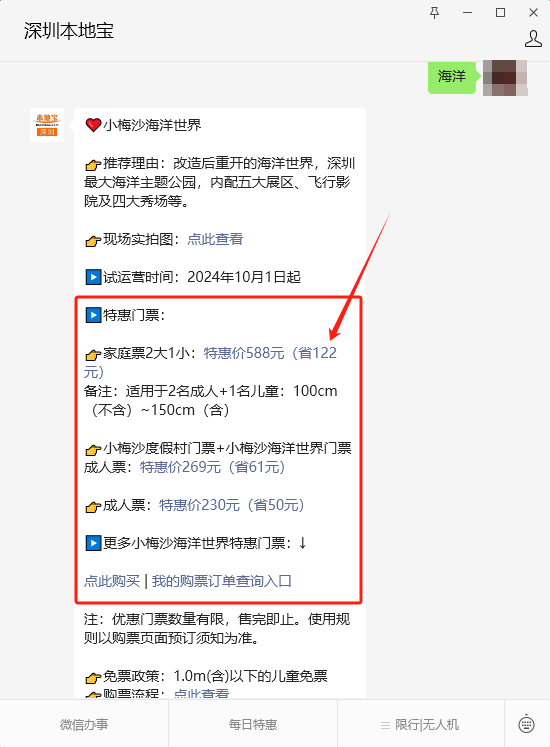Screen dimensions: 550x747
Task: Open 微信办事 menu
Action: coord(84,725)
